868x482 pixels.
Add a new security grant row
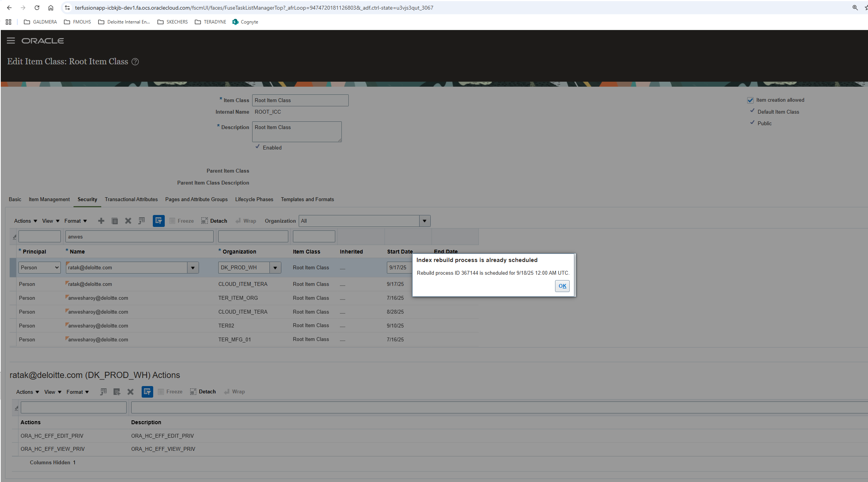[101, 221]
